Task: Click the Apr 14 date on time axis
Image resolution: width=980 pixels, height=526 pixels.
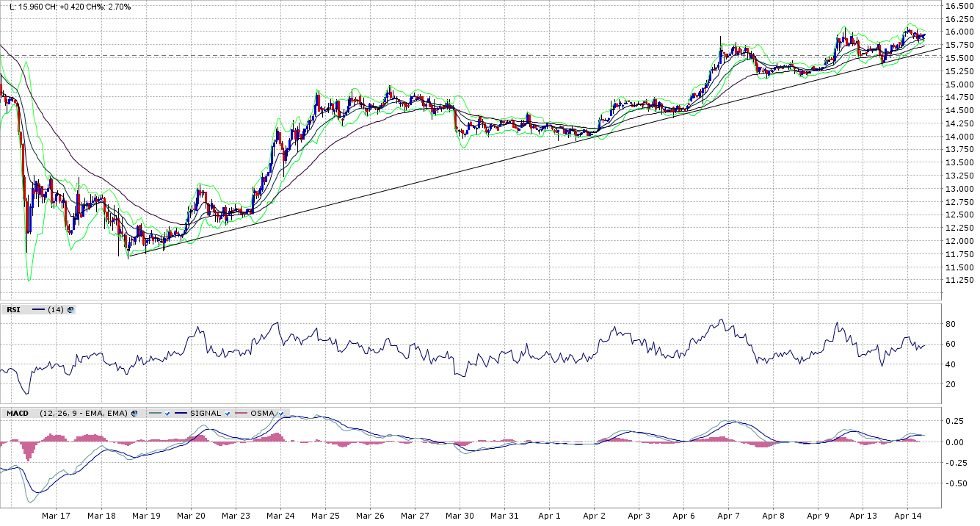Action: 908,516
